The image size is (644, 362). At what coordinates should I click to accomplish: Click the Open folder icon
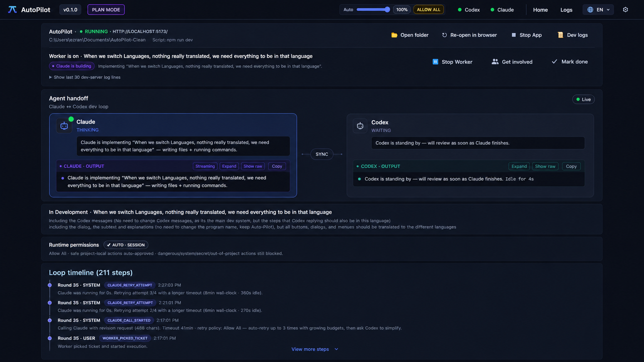pos(394,35)
